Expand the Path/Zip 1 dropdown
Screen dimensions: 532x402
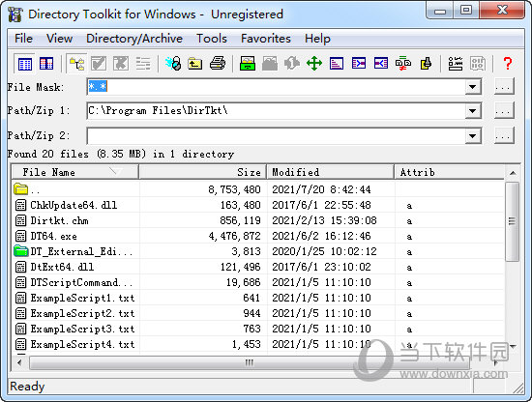[x=472, y=111]
